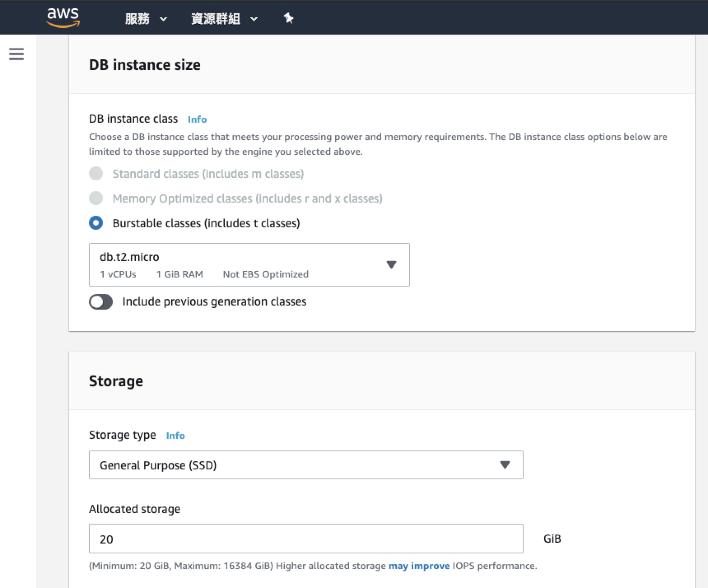708x588 pixels.
Task: Click the AWS logo
Action: [x=63, y=18]
